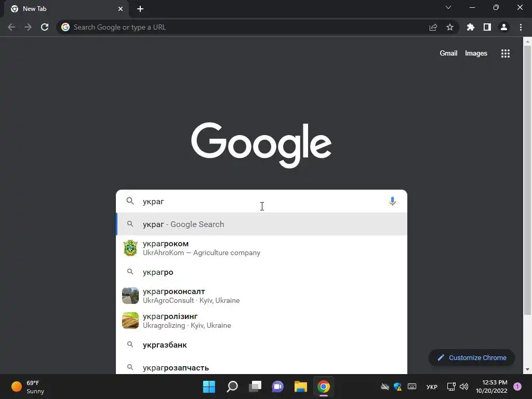Screen dimensions: 532x399
Task: Open the network tray icon
Action: [x=451, y=387]
